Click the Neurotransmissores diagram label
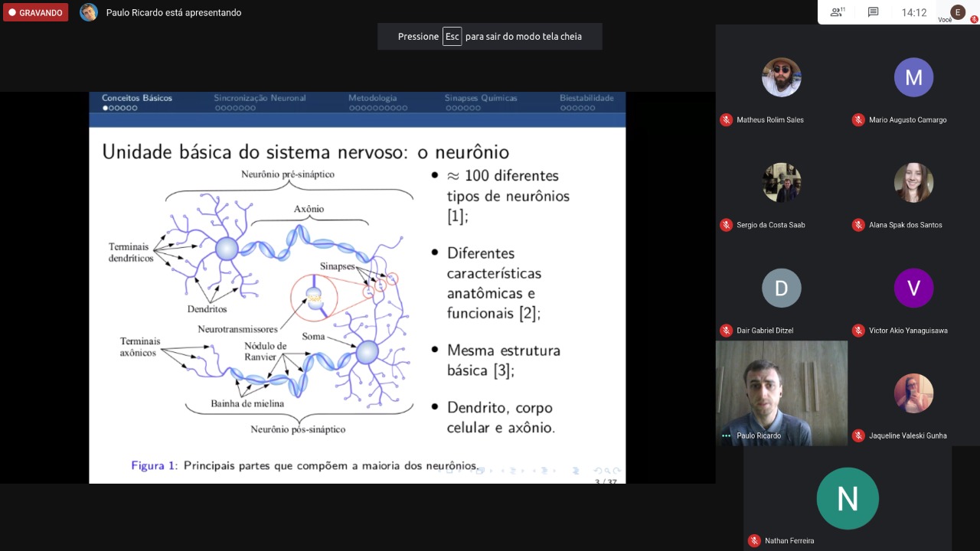 [x=237, y=329]
